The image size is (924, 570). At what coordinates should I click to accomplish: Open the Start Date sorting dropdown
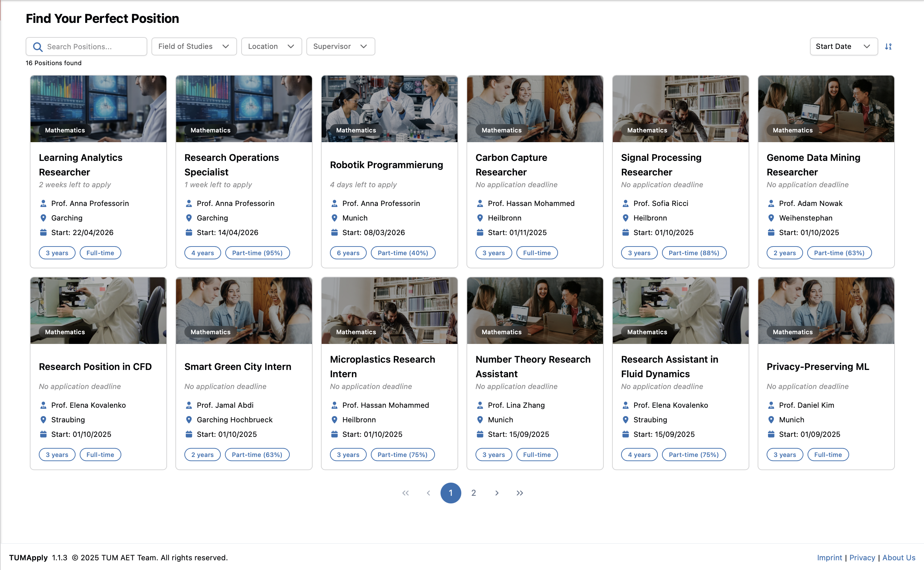[843, 46]
